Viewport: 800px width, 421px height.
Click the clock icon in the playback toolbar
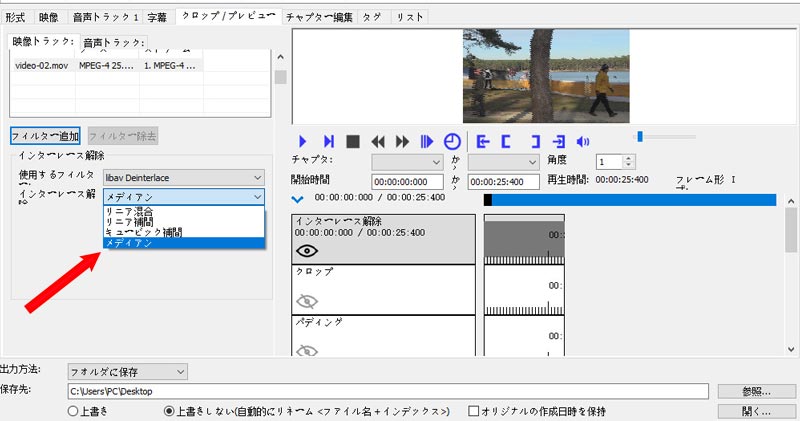coord(453,141)
